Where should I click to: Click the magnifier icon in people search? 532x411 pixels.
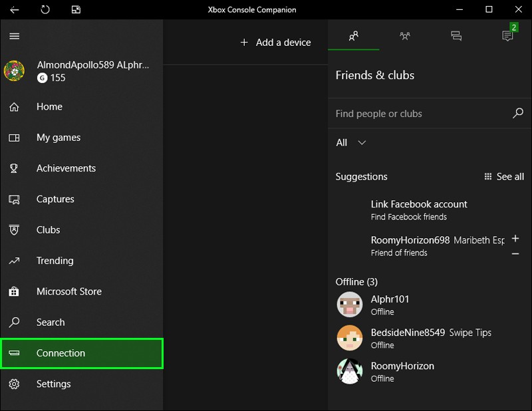(x=518, y=113)
